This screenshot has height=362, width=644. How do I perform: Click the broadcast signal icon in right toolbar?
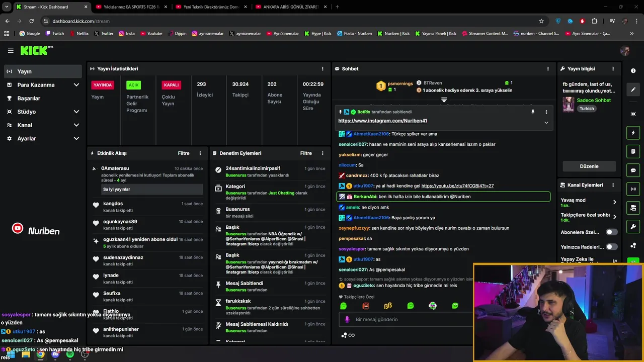[x=633, y=189]
